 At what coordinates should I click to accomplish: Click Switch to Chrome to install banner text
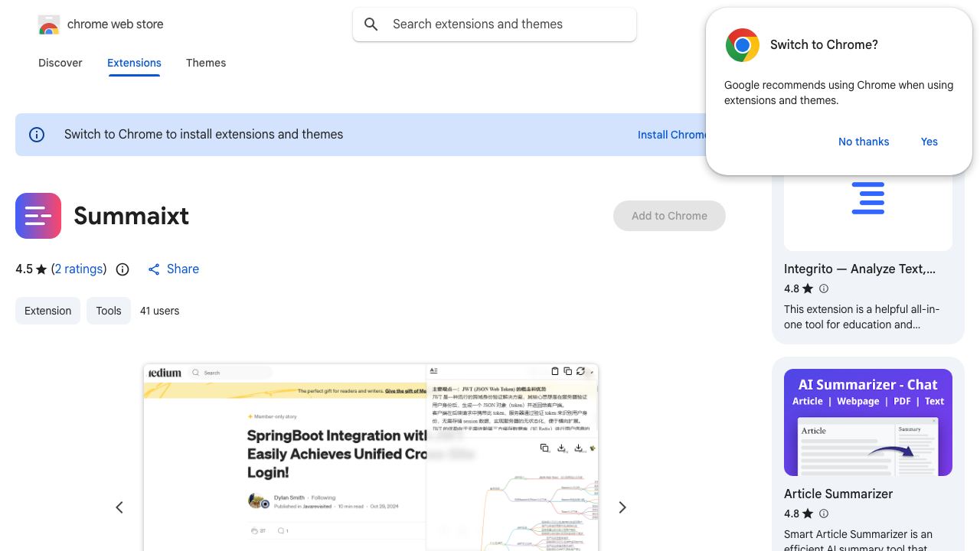[204, 135]
